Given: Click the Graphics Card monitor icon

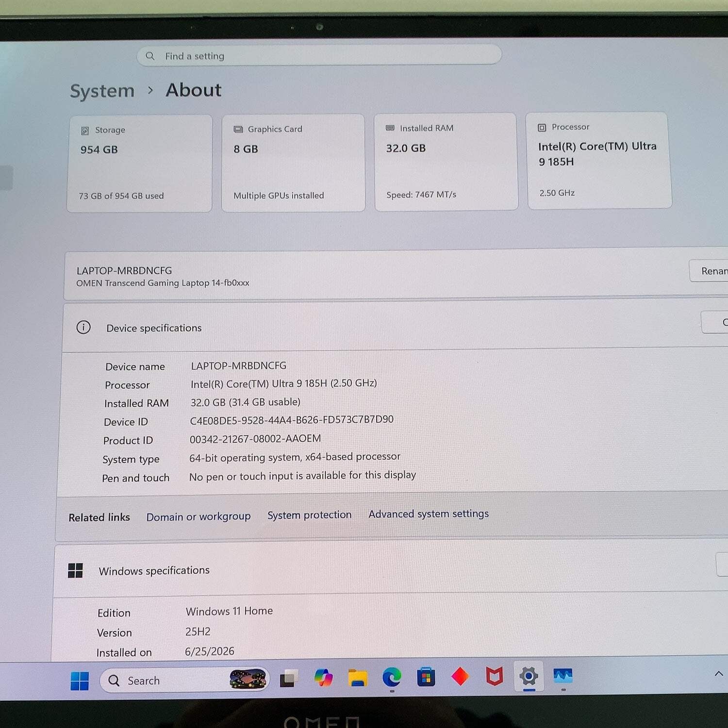Looking at the screenshot, I should point(238,130).
